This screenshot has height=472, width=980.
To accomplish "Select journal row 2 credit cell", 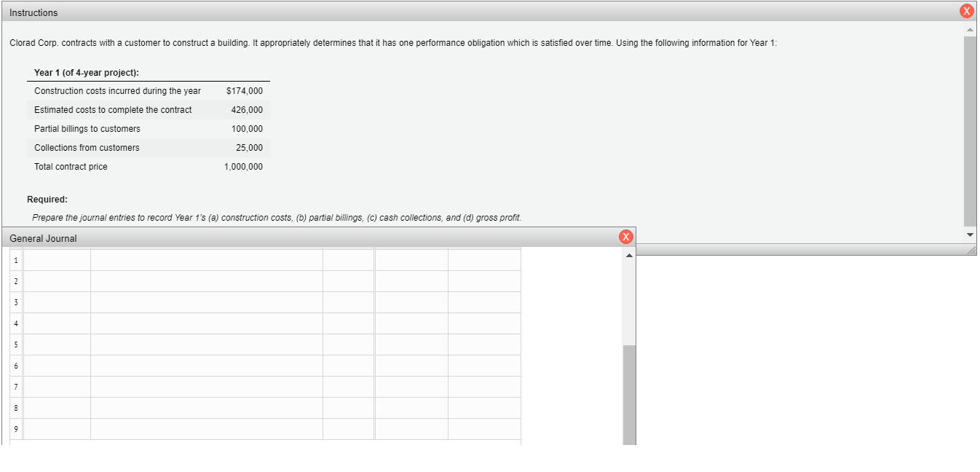I will coord(485,281).
